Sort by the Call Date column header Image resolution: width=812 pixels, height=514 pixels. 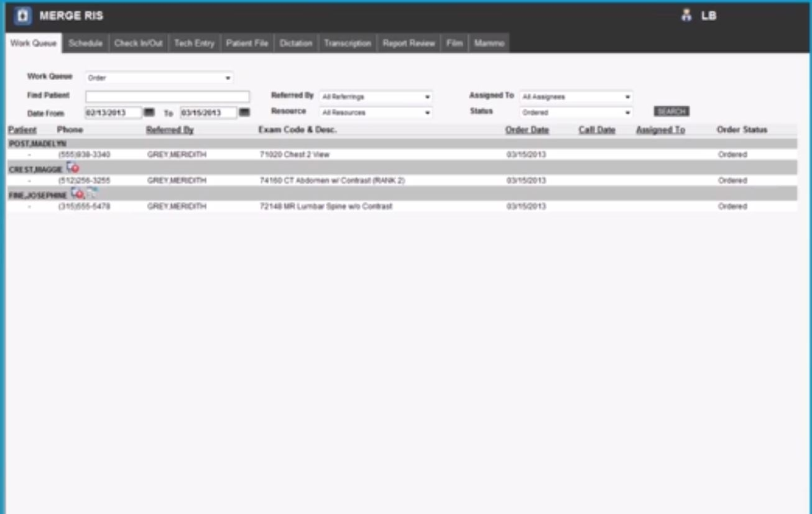597,130
